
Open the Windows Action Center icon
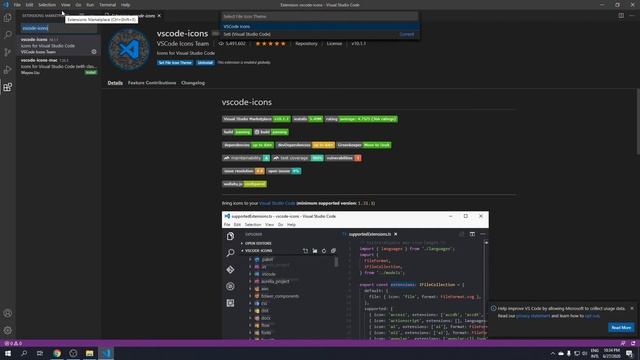pos(630,353)
